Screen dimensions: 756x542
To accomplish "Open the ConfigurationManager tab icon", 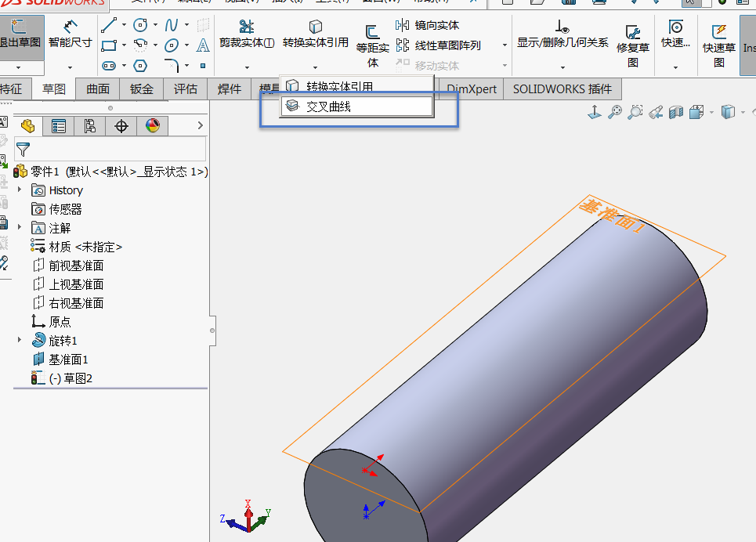I will pyautogui.click(x=89, y=126).
